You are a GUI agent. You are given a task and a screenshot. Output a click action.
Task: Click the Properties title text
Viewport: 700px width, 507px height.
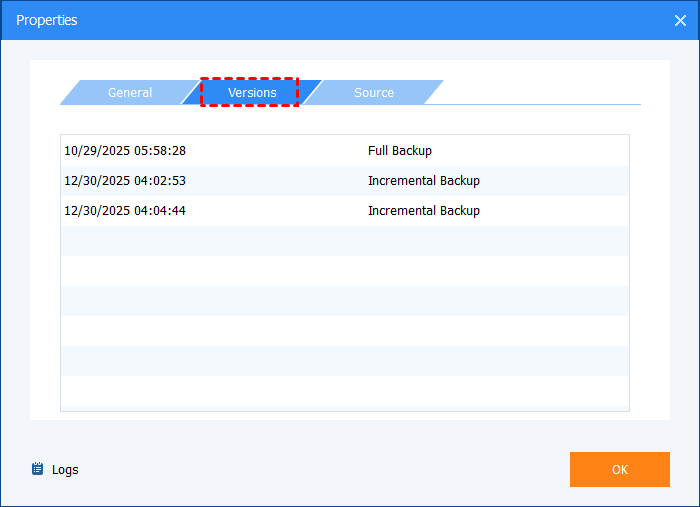[x=46, y=20]
